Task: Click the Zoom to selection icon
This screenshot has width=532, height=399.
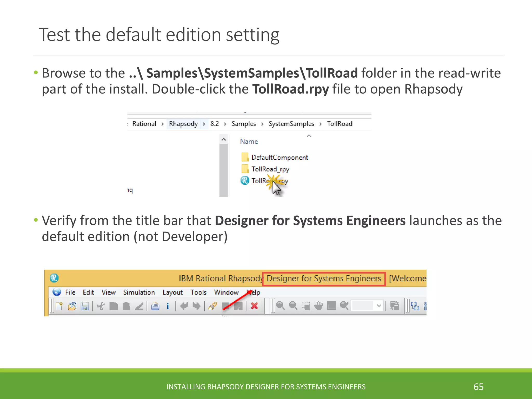Action: (306, 306)
